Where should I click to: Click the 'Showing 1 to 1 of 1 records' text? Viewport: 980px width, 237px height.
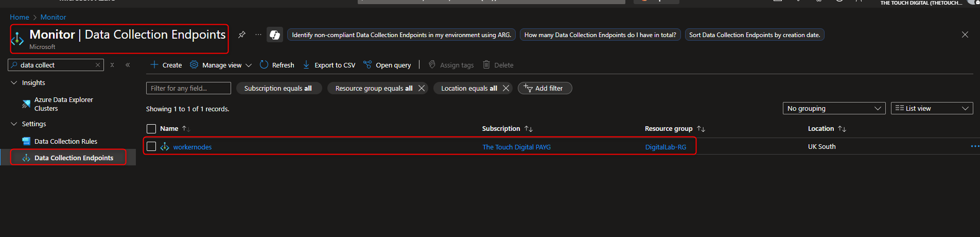click(187, 109)
